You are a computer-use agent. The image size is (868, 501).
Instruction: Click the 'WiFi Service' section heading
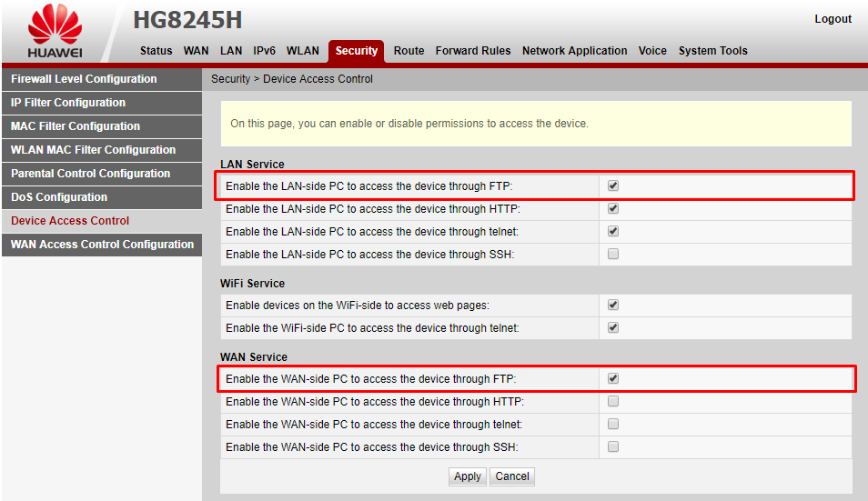pos(252,283)
